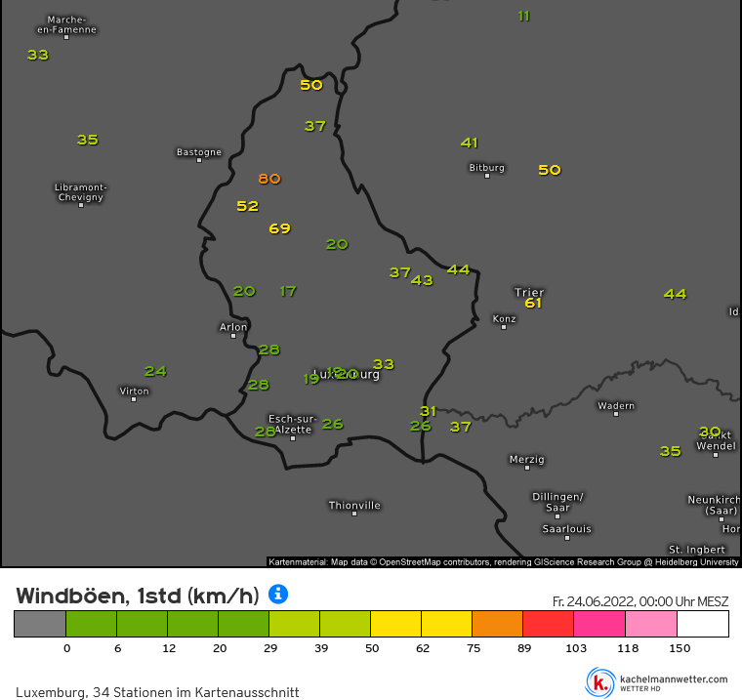This screenshot has height=700, width=742.
Task: Click the Thionville town marker
Action: point(354,514)
